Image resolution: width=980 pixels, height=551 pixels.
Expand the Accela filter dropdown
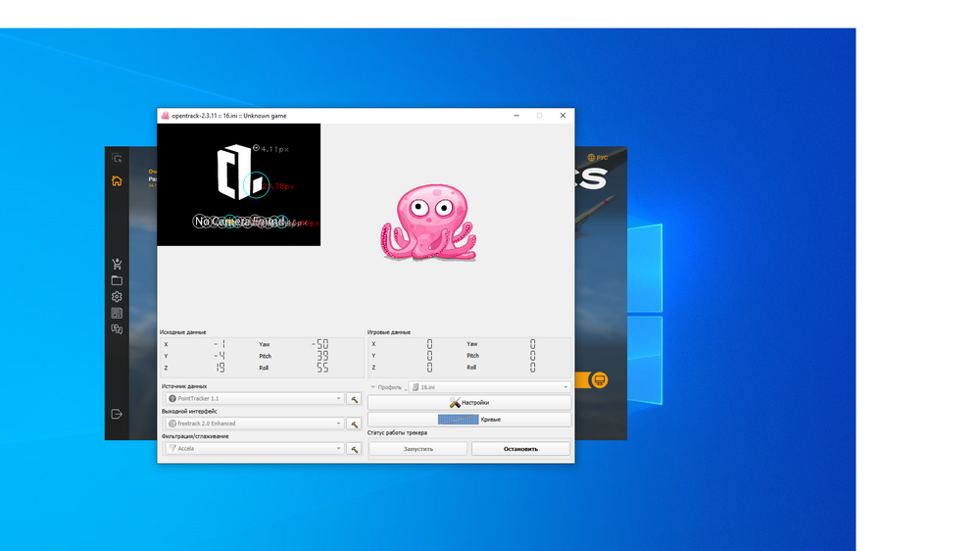[x=254, y=448]
